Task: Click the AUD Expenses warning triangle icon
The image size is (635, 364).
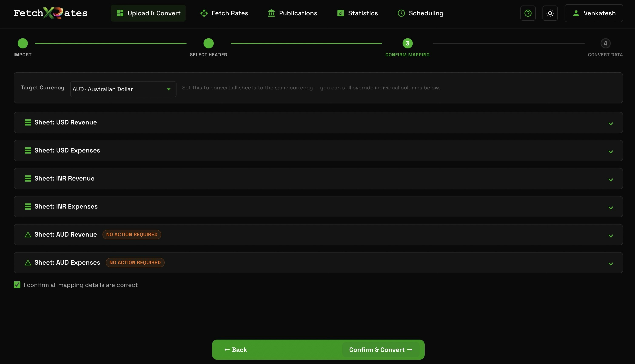Action: pyautogui.click(x=28, y=262)
